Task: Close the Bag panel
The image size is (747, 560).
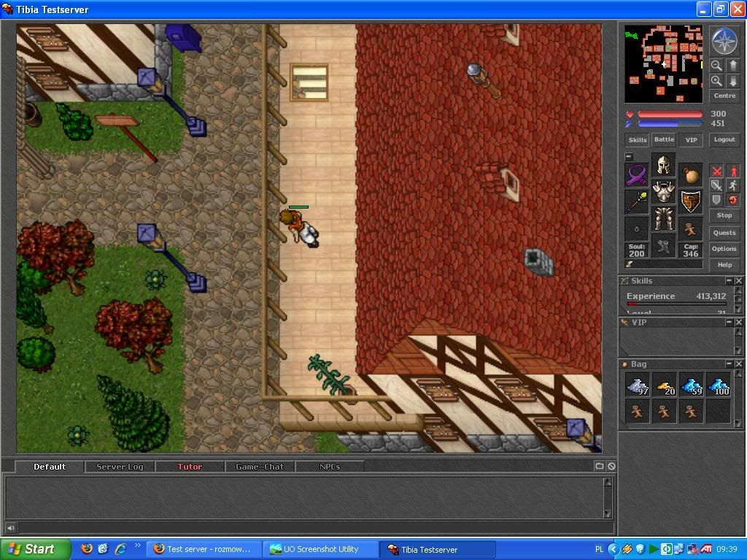Action: 738,364
